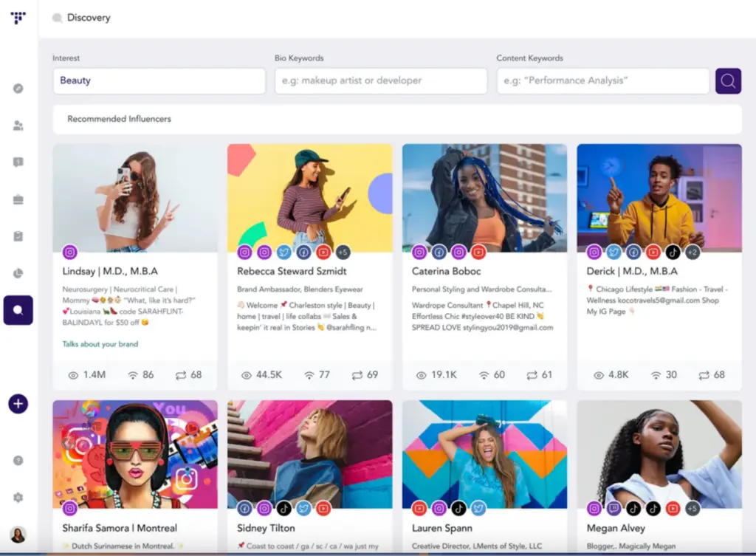Select the active Discovery search sidebar item

(18, 310)
